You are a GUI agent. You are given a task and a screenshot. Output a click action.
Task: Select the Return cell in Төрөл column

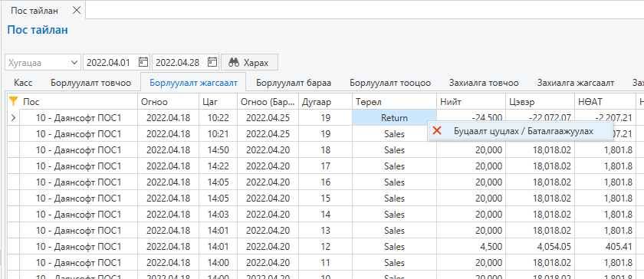394,118
